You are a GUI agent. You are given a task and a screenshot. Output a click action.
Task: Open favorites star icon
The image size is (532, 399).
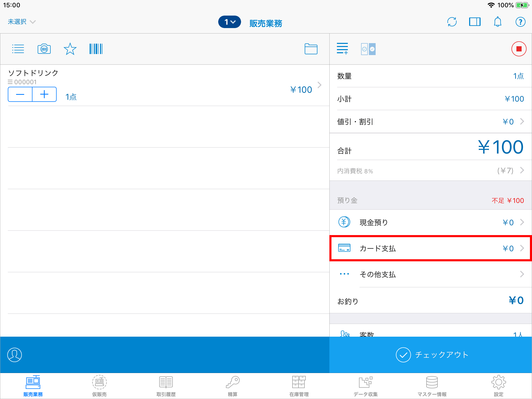(x=70, y=49)
